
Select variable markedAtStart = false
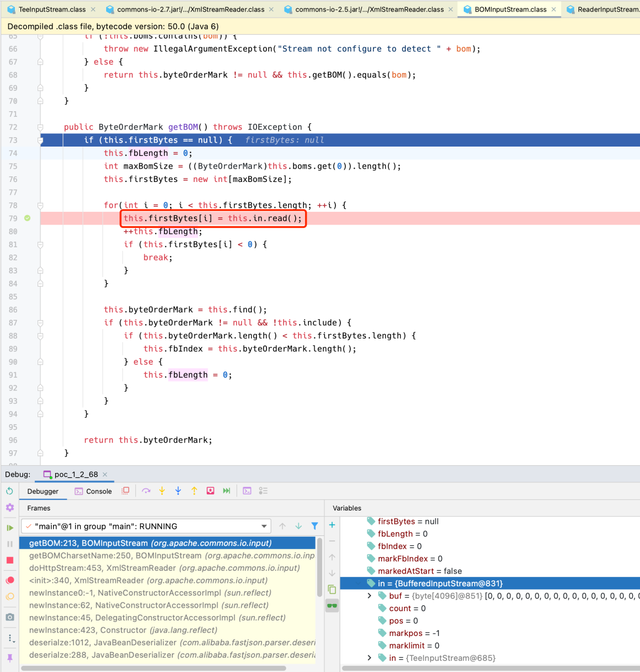(x=490, y=571)
